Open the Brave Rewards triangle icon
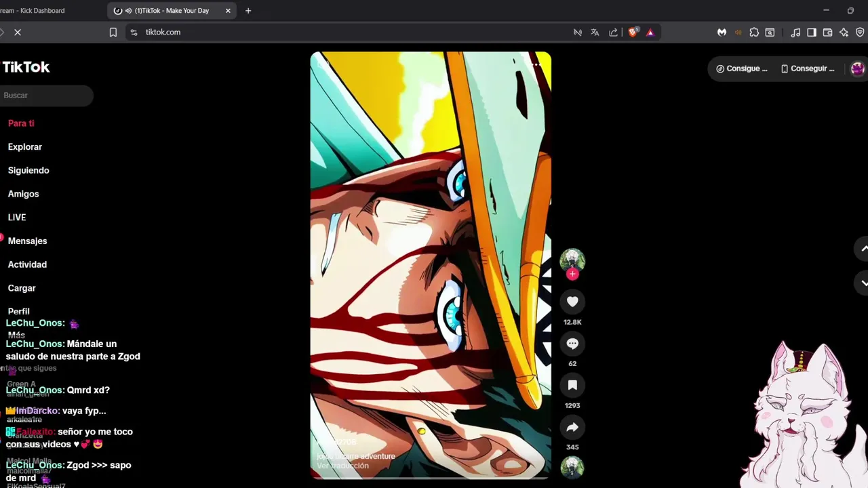This screenshot has width=868, height=488. [650, 32]
